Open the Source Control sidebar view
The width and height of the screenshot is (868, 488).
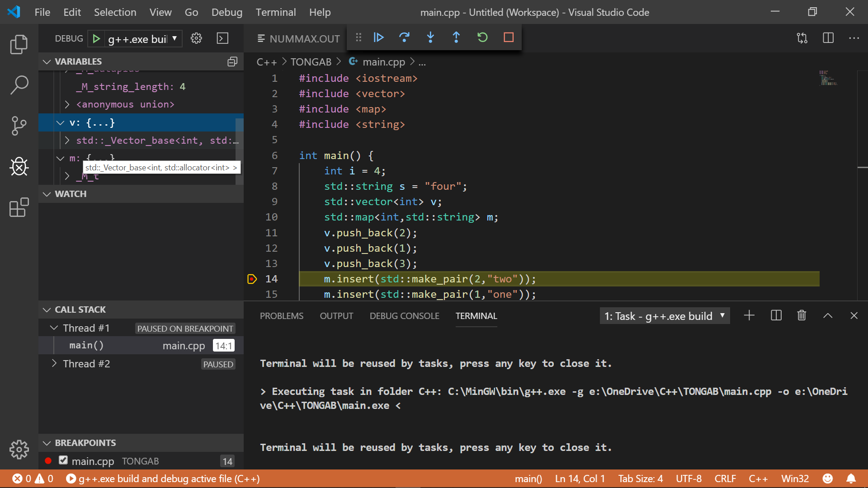click(x=19, y=126)
